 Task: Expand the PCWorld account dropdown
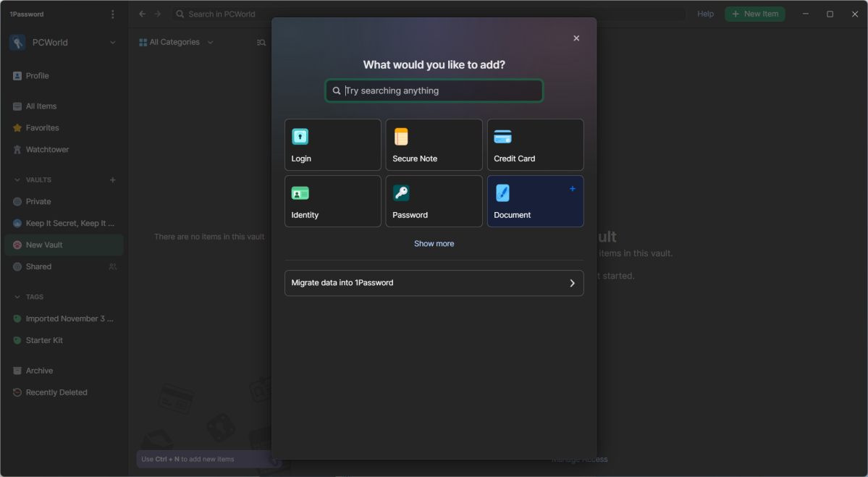click(x=112, y=42)
